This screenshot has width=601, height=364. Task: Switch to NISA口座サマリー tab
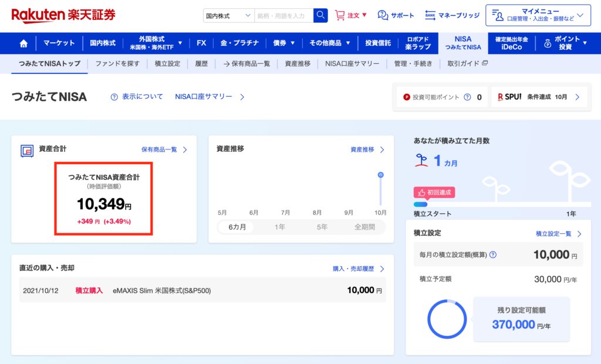click(x=352, y=63)
